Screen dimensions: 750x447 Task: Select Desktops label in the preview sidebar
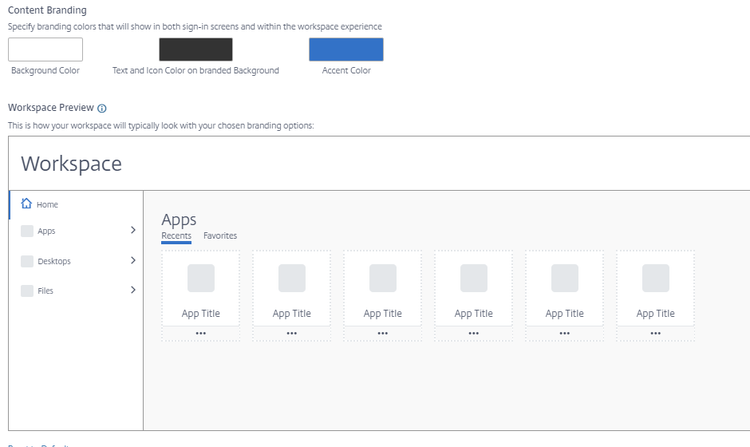54,261
